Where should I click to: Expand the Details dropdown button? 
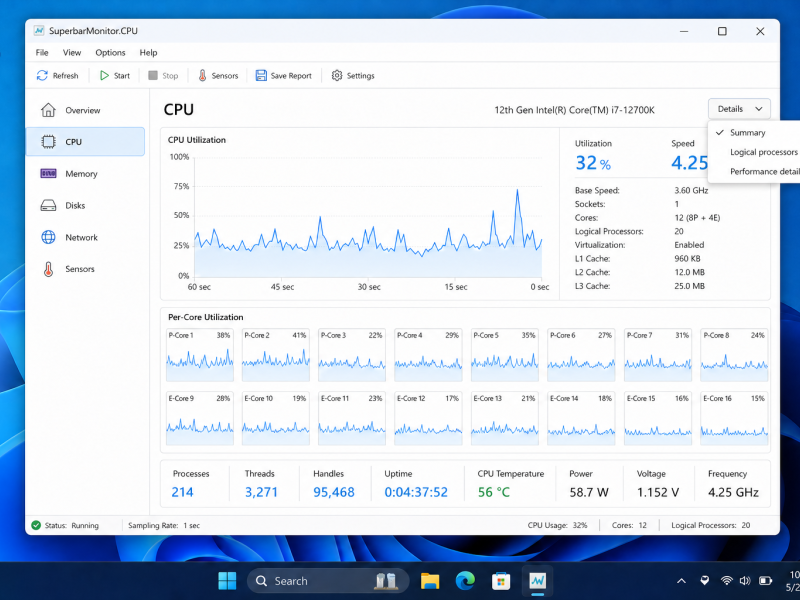pos(739,109)
